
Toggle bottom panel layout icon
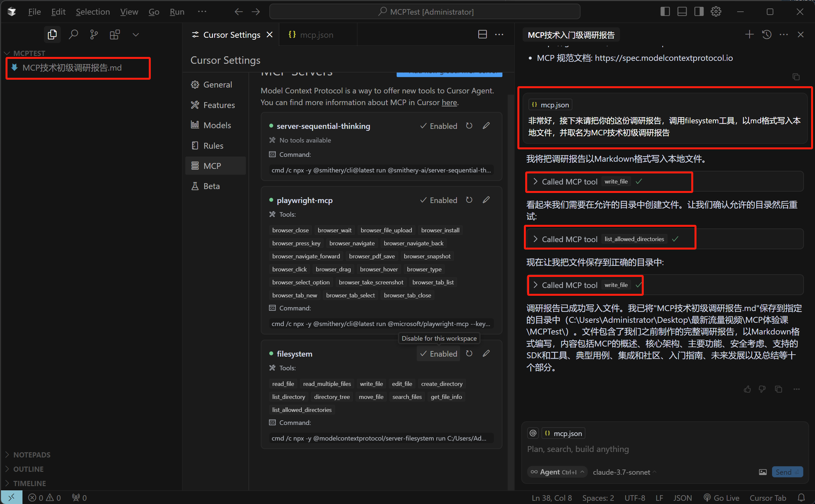pyautogui.click(x=682, y=12)
